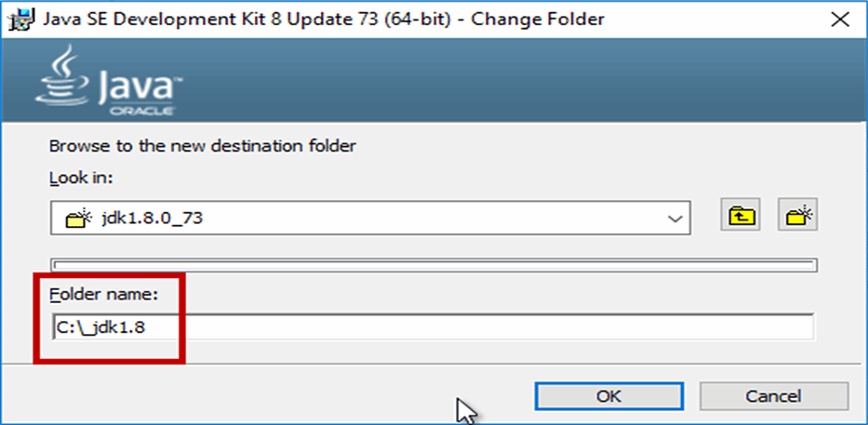The height and width of the screenshot is (425, 868).
Task: Expand the Look in dropdown arrow
Action: [674, 219]
